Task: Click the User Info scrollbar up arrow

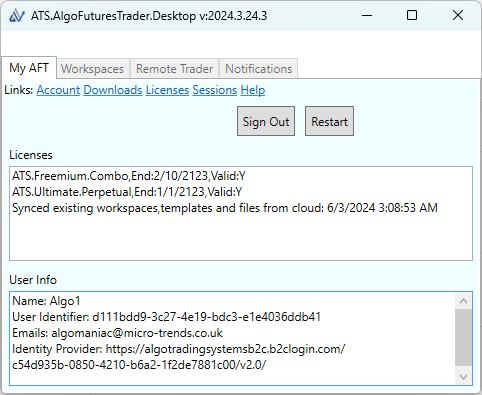Action: click(463, 301)
